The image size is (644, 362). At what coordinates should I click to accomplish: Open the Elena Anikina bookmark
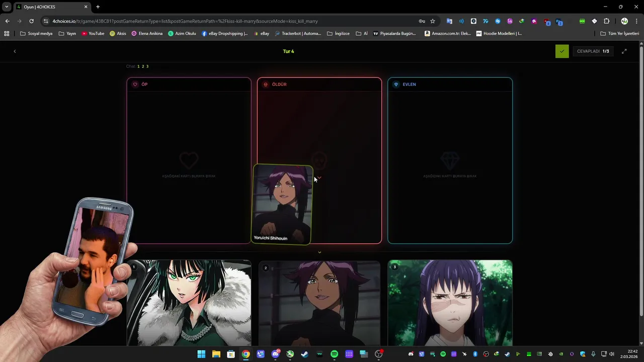pyautogui.click(x=147, y=34)
